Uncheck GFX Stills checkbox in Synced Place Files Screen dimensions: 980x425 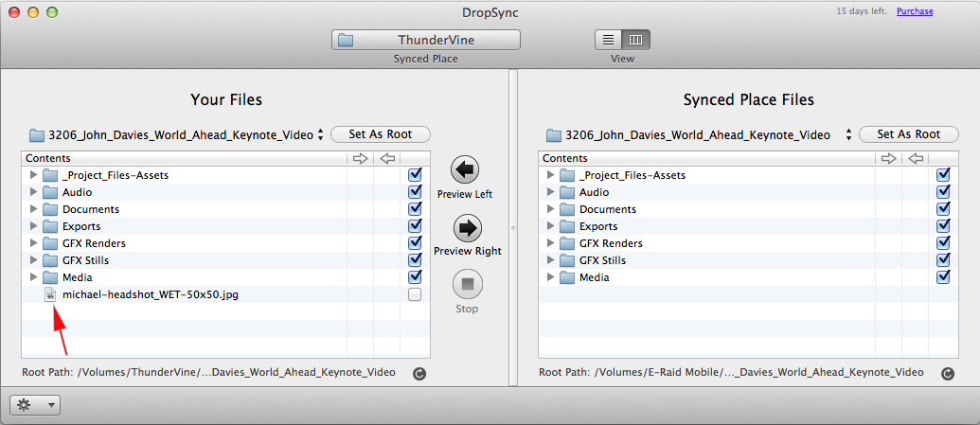(x=944, y=258)
